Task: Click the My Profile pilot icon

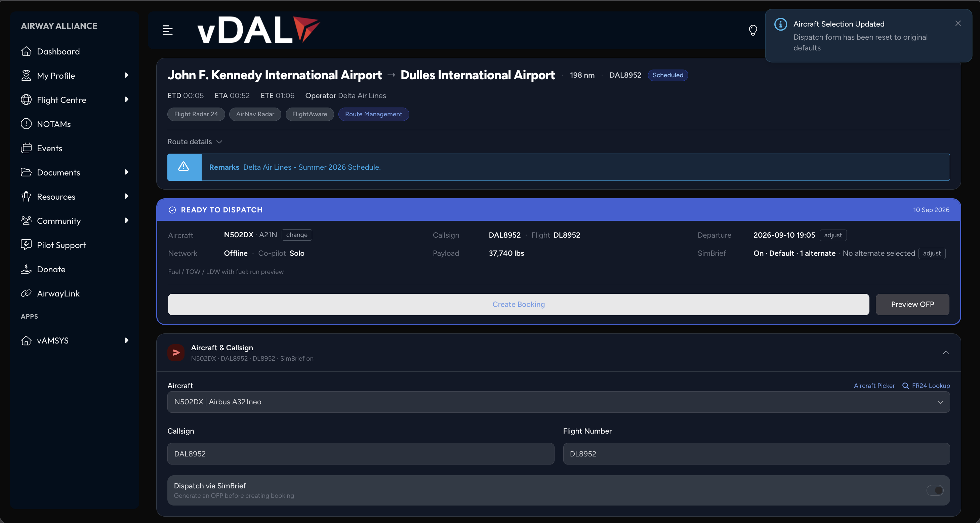Action: pos(26,76)
